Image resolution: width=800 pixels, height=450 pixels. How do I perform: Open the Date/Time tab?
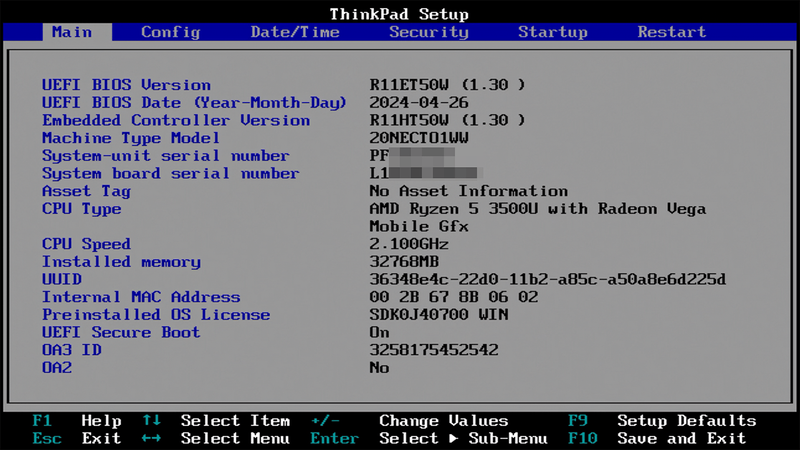(295, 32)
